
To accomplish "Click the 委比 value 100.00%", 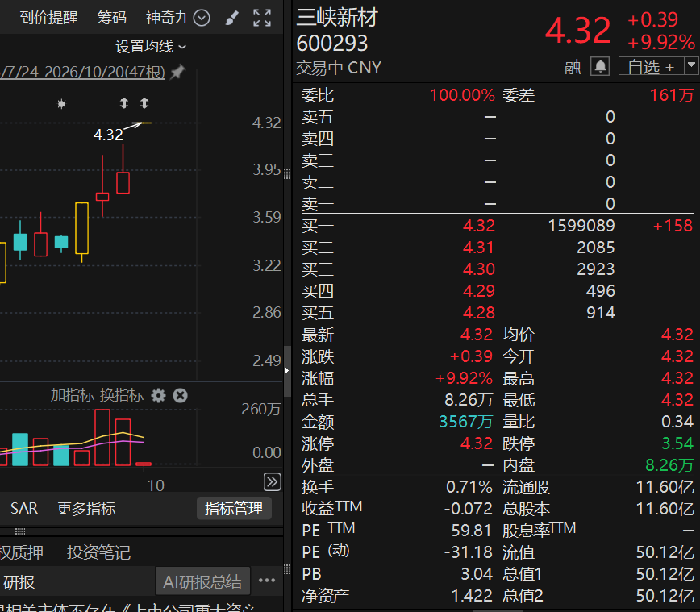I will click(x=462, y=95).
